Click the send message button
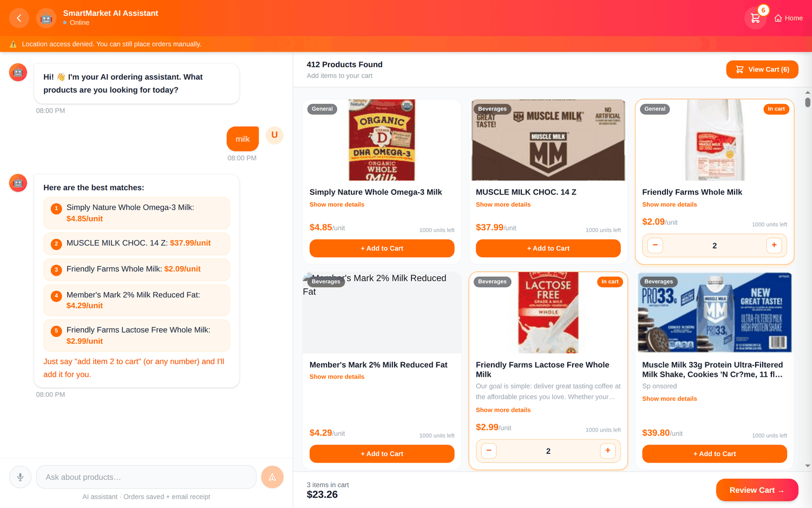The width and height of the screenshot is (812, 508). coord(272,477)
